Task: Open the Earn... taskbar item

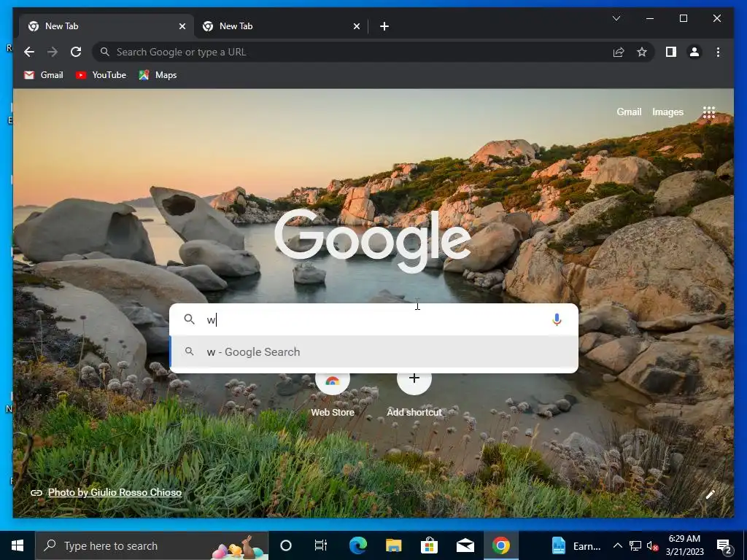Action: [577, 545]
